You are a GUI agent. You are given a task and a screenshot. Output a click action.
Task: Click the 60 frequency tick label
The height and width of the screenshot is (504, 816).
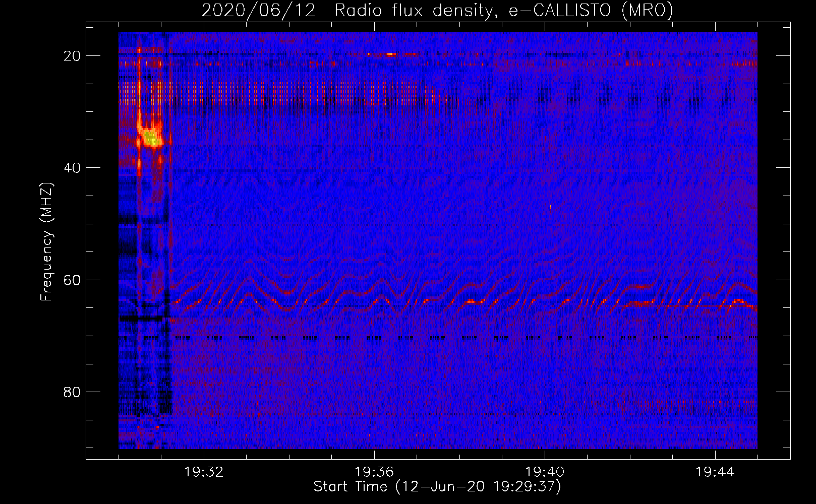[72, 280]
